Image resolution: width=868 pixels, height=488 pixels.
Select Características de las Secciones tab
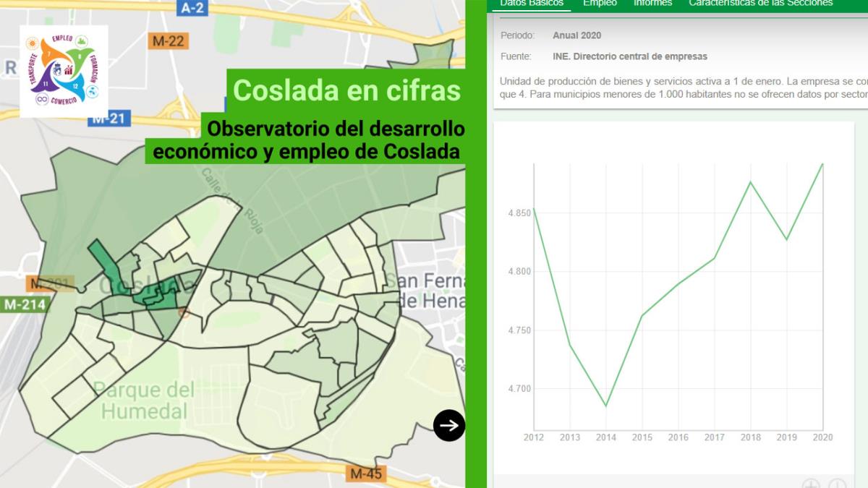(760, 3)
